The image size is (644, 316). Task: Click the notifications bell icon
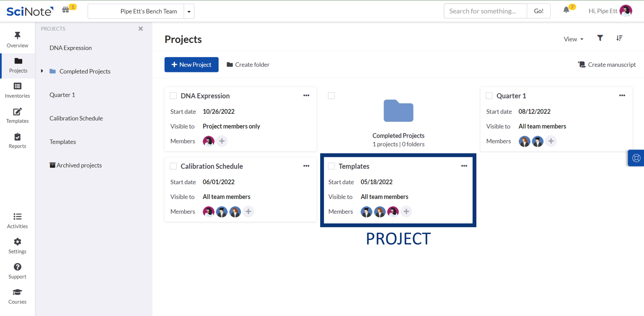(566, 10)
